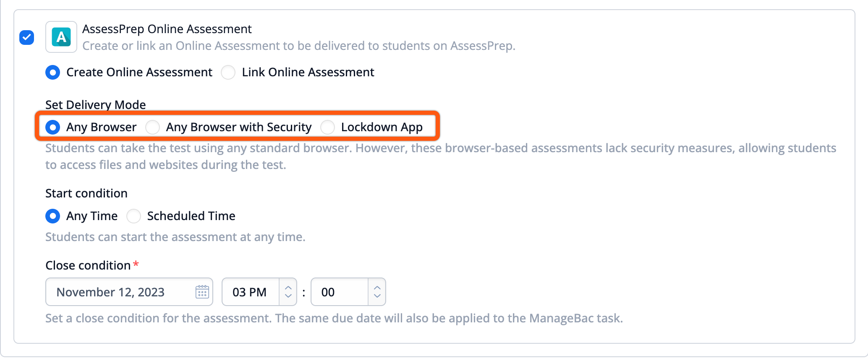This screenshot has height=358, width=868.
Task: Switch start condition to Scheduled Time
Action: tap(134, 216)
